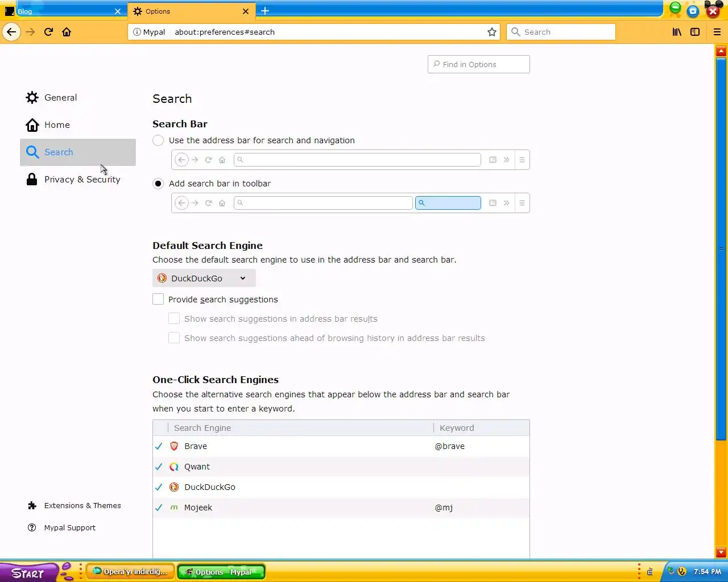The height and width of the screenshot is (582, 728).
Task: Click the forward arrow navigation button
Action: click(30, 32)
